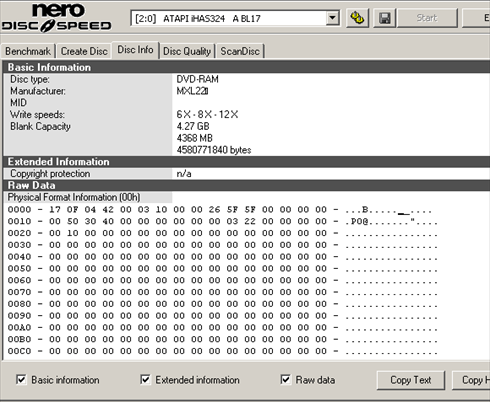Click hex row offset 0010

[19, 221]
